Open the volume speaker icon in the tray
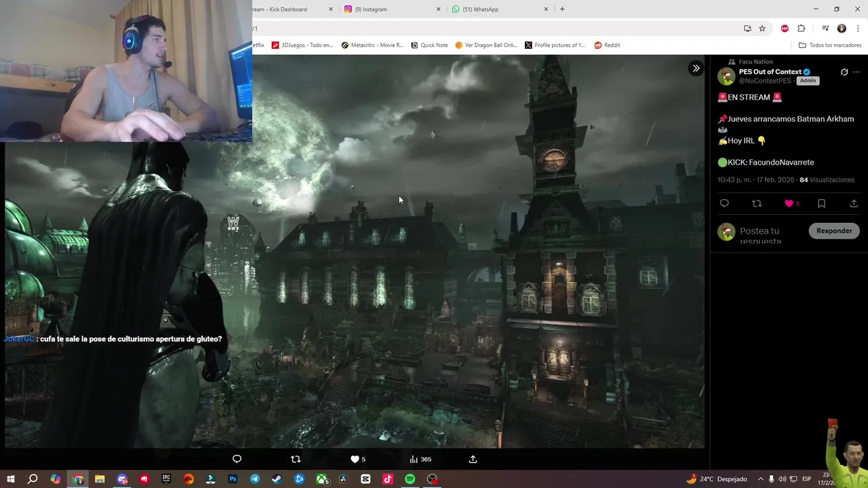 782,479
